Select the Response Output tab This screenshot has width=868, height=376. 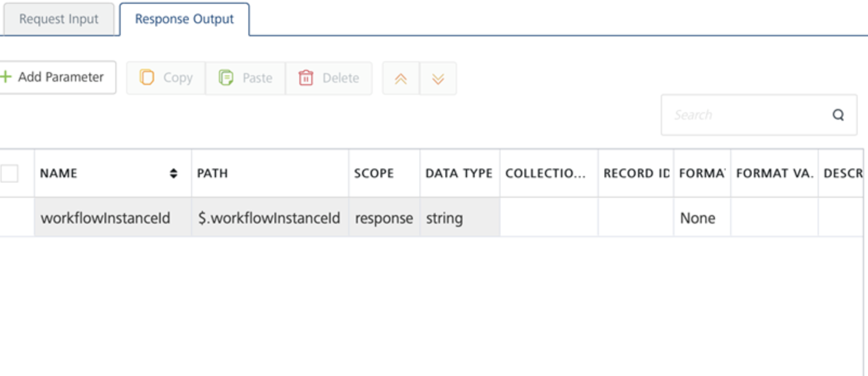[x=184, y=19]
